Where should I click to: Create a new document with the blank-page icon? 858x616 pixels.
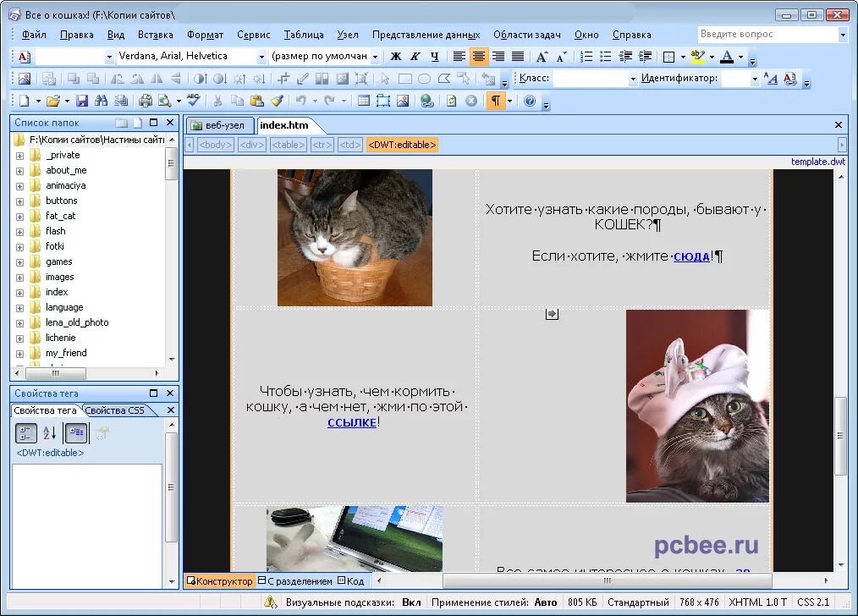[25, 101]
